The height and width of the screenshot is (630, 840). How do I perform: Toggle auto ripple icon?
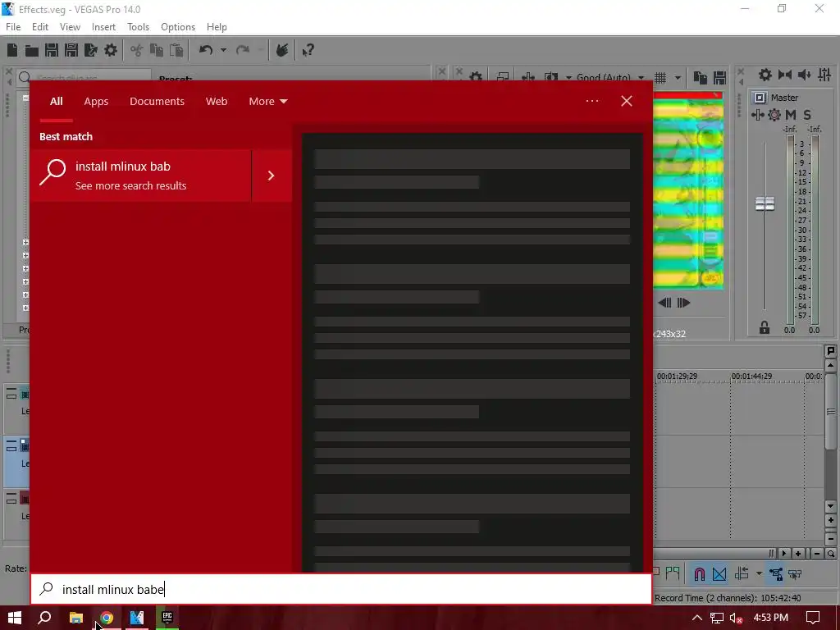click(x=742, y=573)
